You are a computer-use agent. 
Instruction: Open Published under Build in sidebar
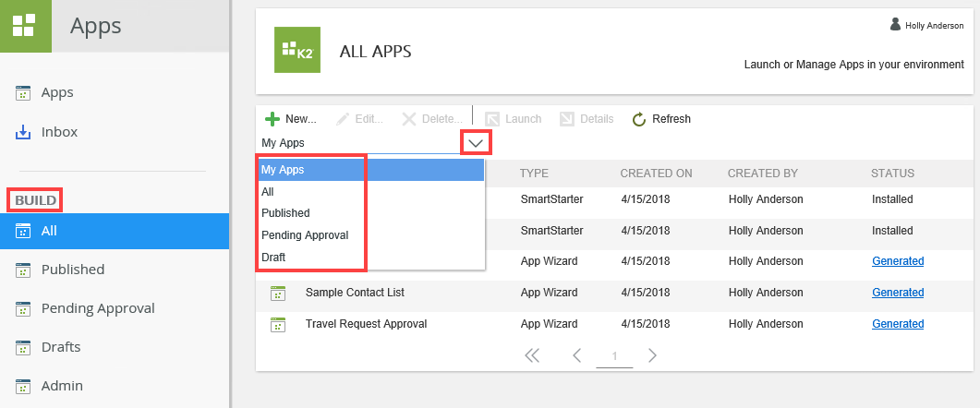pos(72,270)
